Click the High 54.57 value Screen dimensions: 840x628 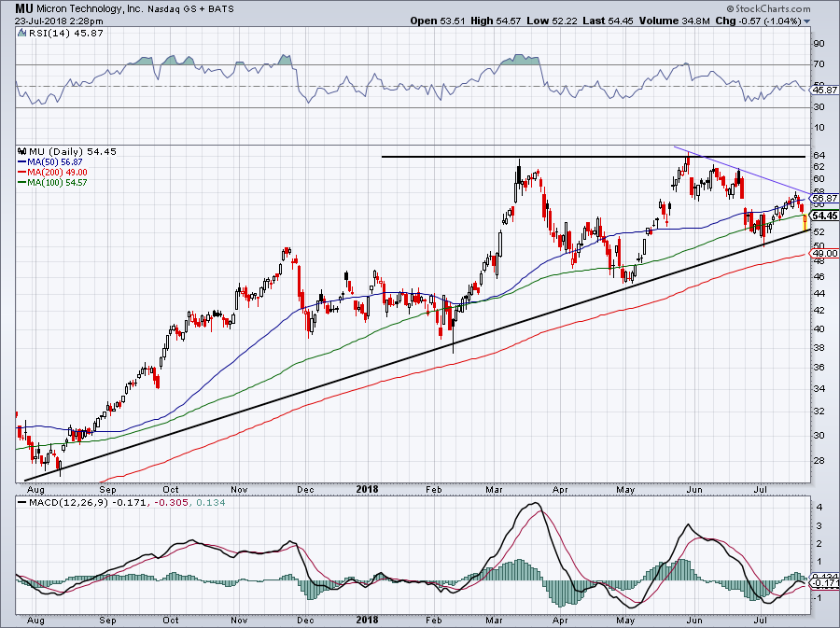click(496, 21)
